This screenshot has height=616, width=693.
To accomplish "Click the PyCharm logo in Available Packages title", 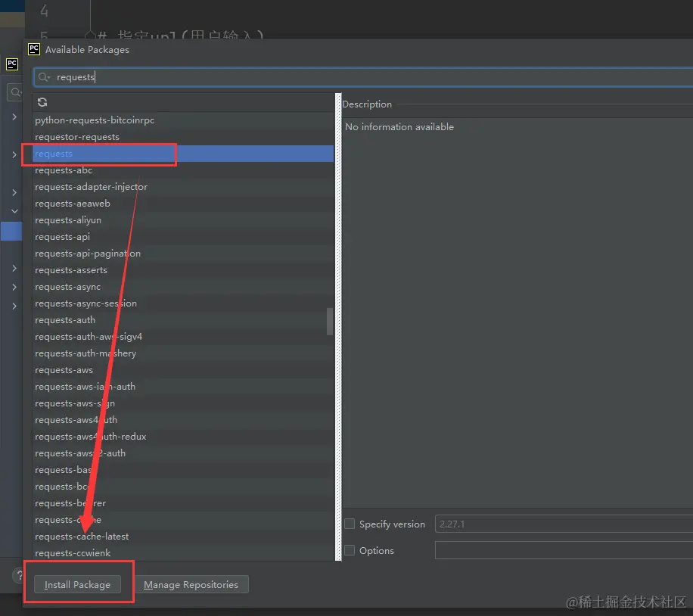I will click(x=34, y=49).
